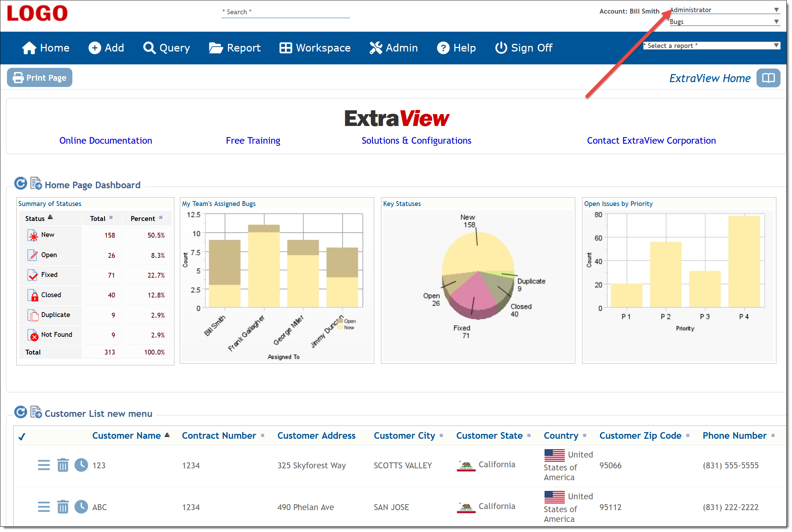Click the ExtraView Home title link
Screen dimensions: 792x532
710,78
